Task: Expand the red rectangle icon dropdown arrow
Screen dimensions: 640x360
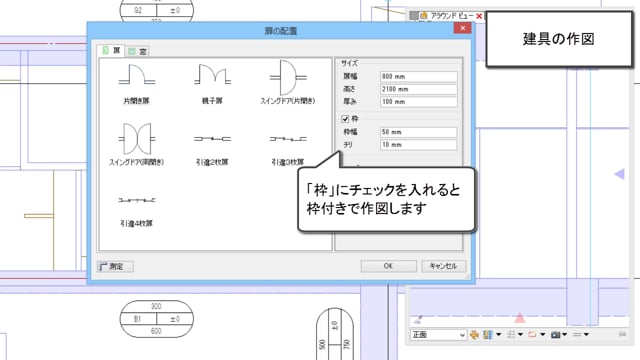Action: pos(542,335)
